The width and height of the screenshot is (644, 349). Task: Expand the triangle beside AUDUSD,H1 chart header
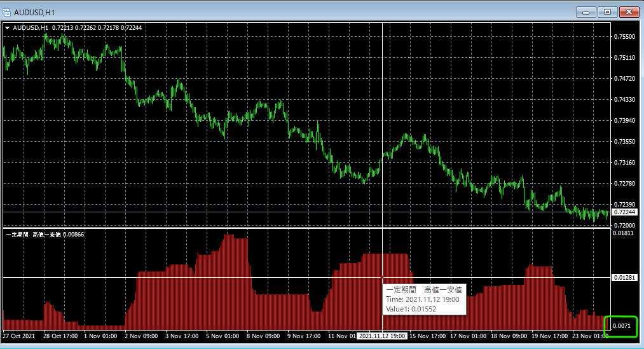(7, 28)
